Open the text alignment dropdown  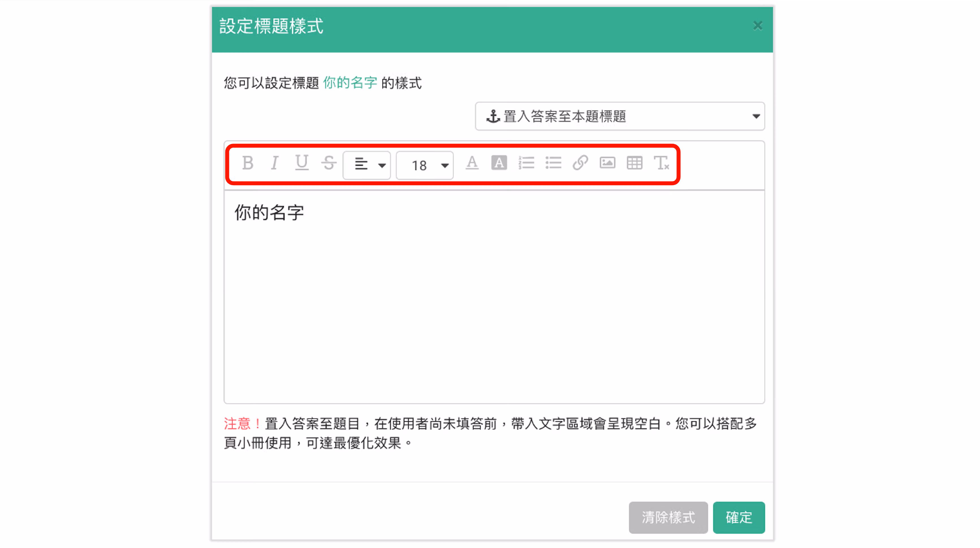point(366,165)
